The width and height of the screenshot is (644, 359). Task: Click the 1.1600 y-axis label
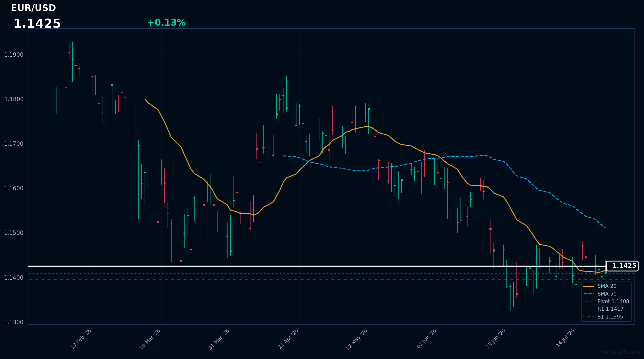click(14, 188)
